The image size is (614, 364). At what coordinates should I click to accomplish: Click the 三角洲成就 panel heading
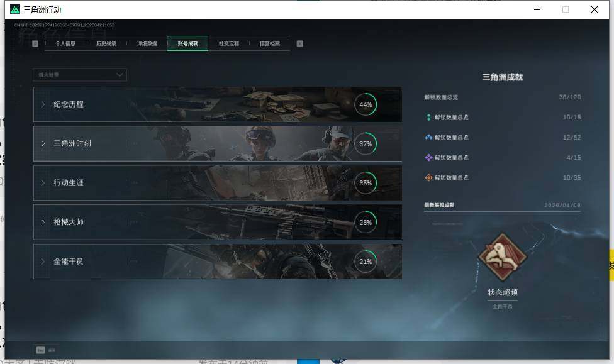pos(503,77)
